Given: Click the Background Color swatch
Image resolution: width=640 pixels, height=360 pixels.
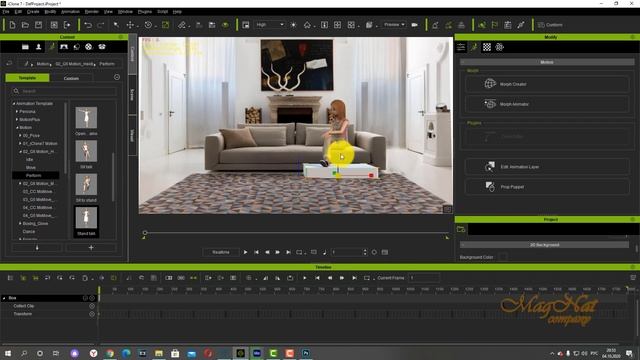Looking at the screenshot, I should 503,257.
